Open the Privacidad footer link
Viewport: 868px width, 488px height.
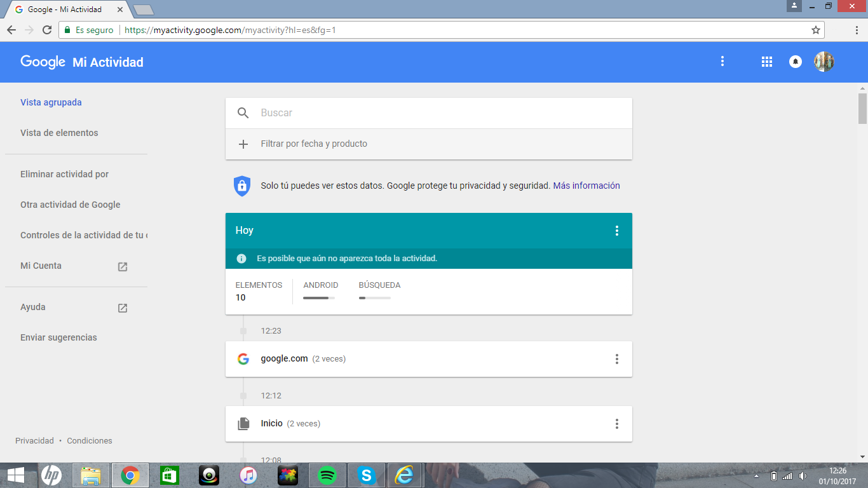(34, 440)
